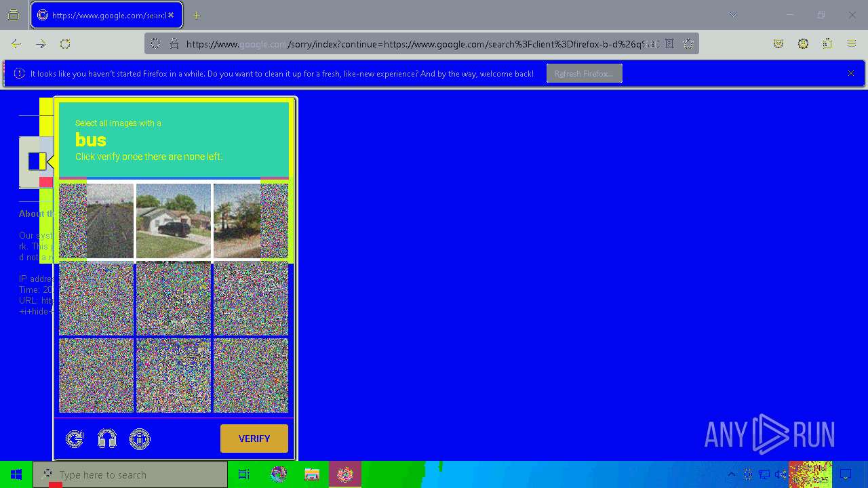This screenshot has width=868, height=488.
Task: Click the Refresh Firefox button
Action: click(584, 73)
